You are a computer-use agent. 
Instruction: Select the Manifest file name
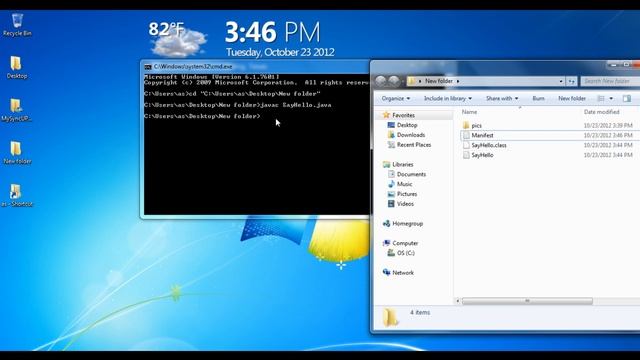[482, 135]
